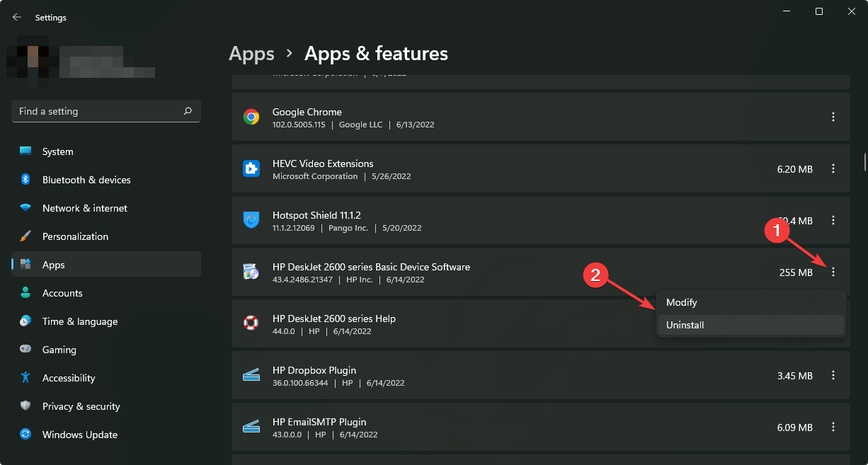Open Windows Update settings
Screen dimensions: 868x465
pos(79,435)
